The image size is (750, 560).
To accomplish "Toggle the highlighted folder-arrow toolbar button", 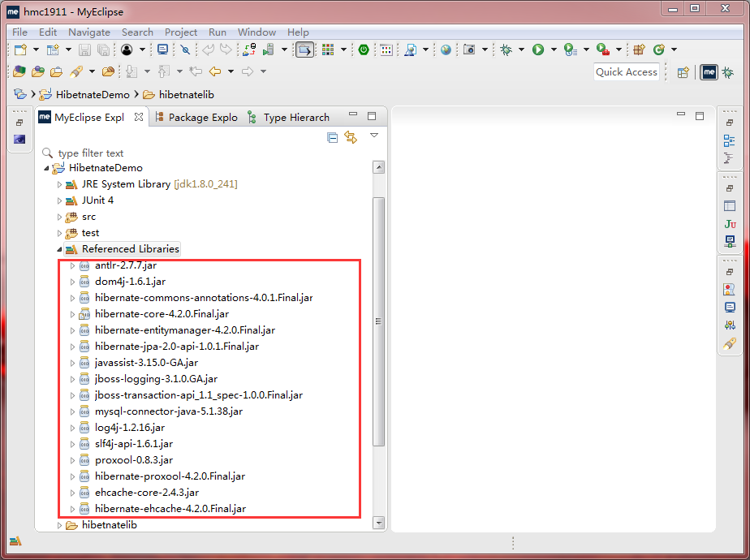I will pyautogui.click(x=304, y=50).
